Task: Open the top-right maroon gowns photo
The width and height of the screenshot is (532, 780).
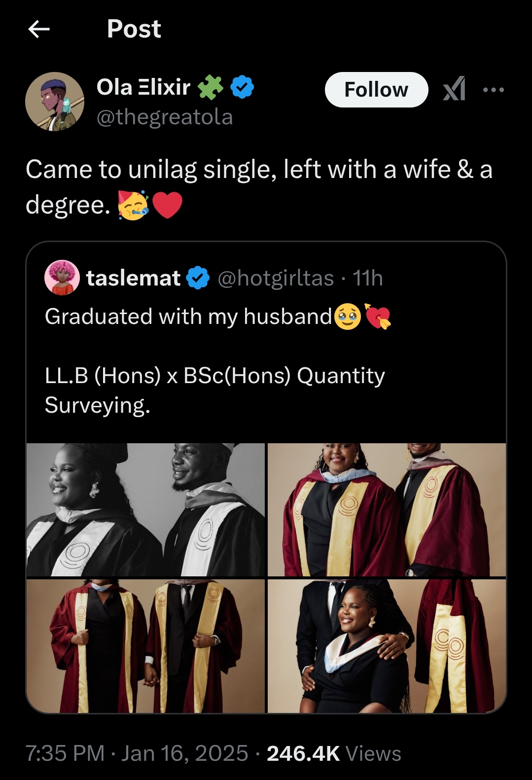Action: 387,509
